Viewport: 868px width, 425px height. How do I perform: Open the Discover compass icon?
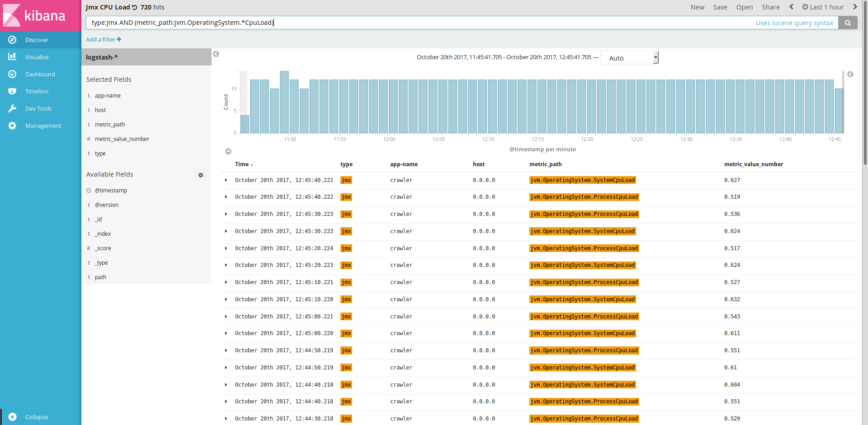tap(12, 40)
